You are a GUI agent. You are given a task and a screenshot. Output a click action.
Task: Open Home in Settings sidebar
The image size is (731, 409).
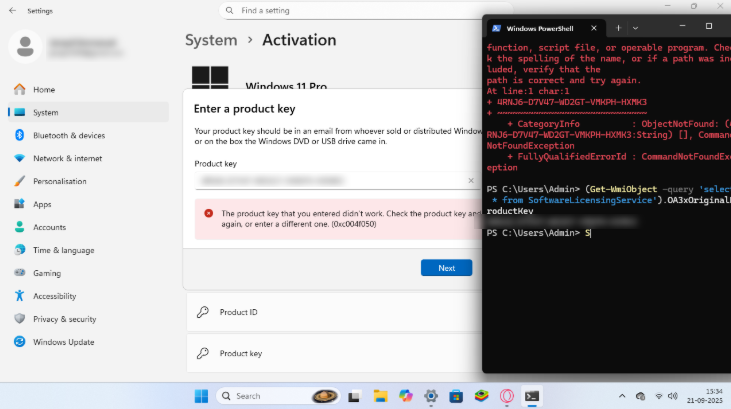[x=89, y=89]
